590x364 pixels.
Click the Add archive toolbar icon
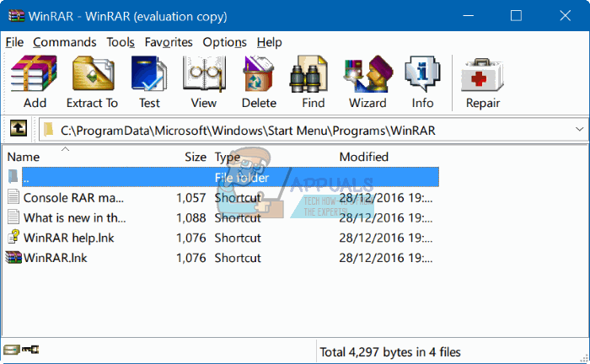click(x=35, y=73)
